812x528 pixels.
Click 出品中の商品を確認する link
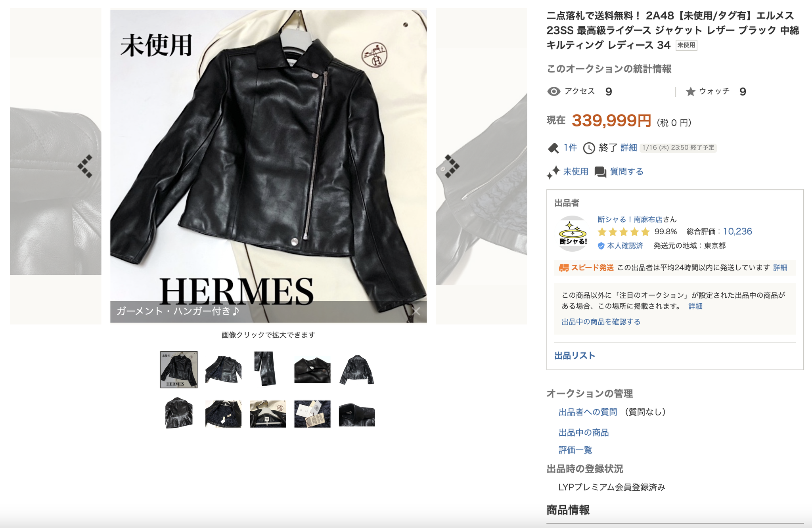(601, 321)
